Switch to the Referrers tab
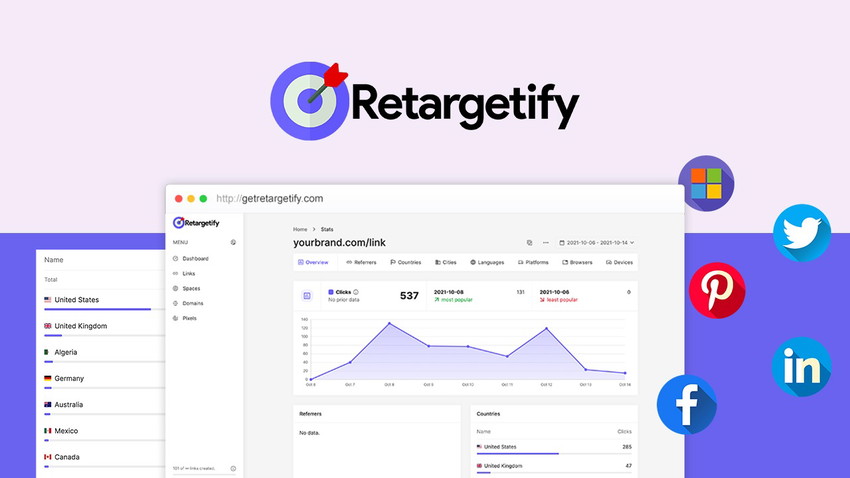Screen dimensions: 850x478 coord(361,262)
